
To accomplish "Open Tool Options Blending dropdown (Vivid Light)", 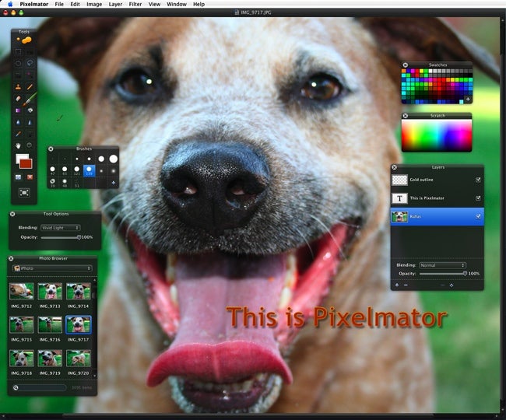I will [x=61, y=228].
